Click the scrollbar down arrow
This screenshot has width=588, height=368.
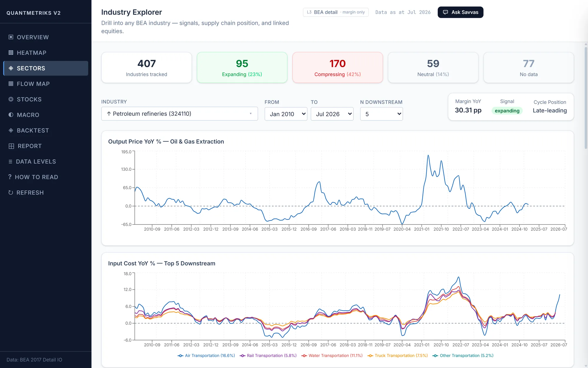point(586,366)
